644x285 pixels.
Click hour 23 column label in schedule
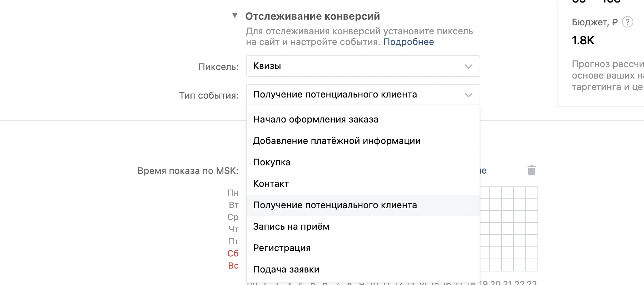(x=532, y=282)
